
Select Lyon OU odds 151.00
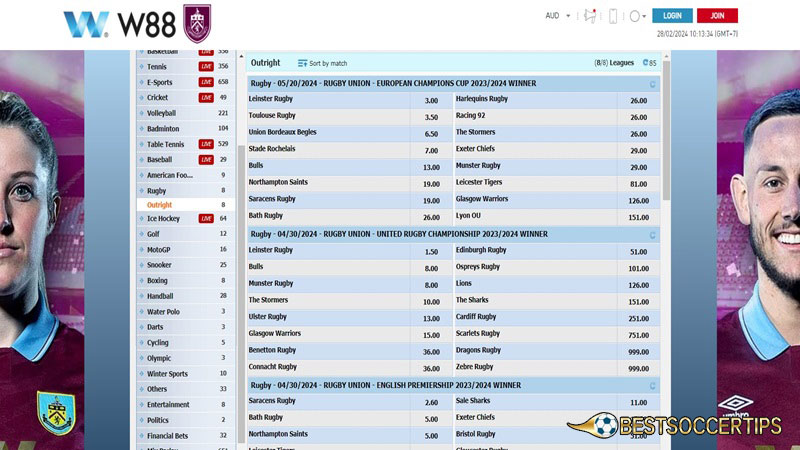click(x=639, y=217)
